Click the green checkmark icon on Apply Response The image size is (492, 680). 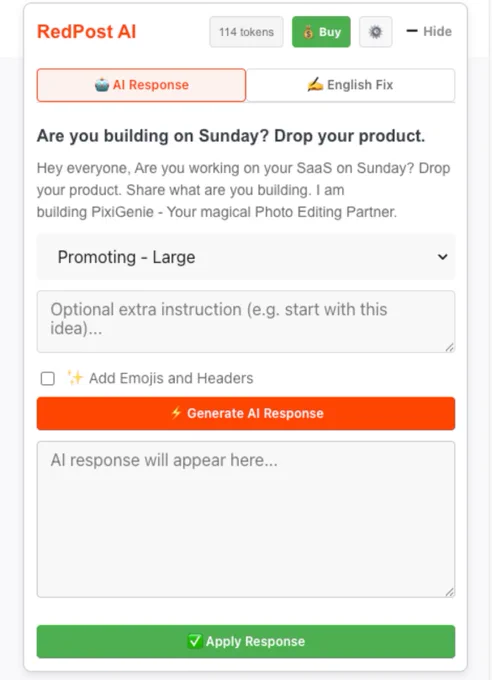point(194,641)
